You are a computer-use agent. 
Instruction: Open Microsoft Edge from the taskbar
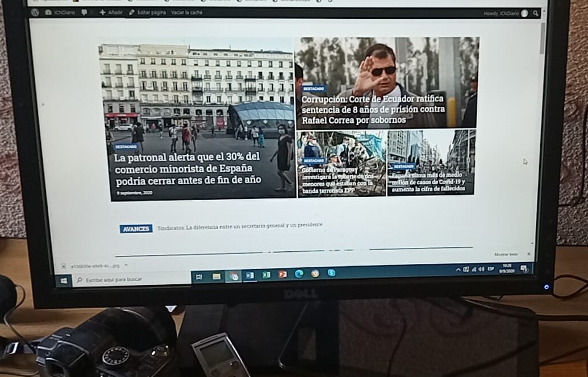click(299, 274)
